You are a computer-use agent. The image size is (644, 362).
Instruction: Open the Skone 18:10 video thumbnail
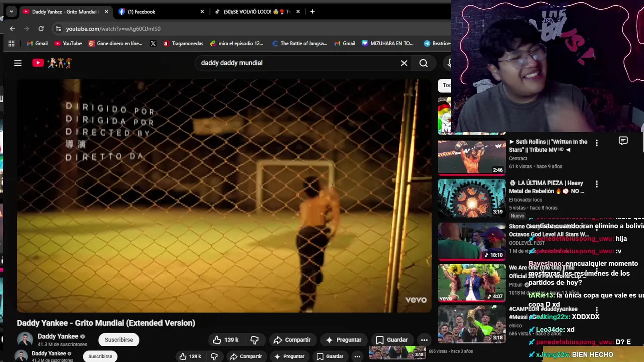click(x=471, y=241)
